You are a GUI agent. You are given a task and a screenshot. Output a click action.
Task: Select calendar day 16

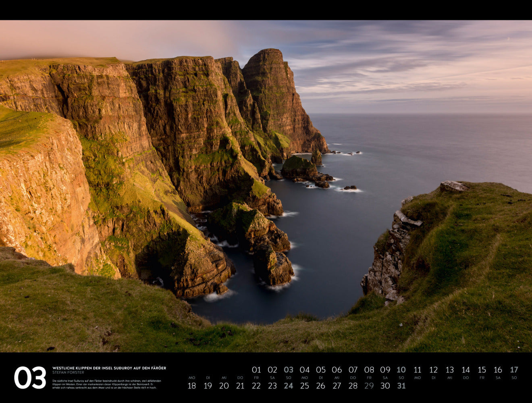(x=498, y=370)
